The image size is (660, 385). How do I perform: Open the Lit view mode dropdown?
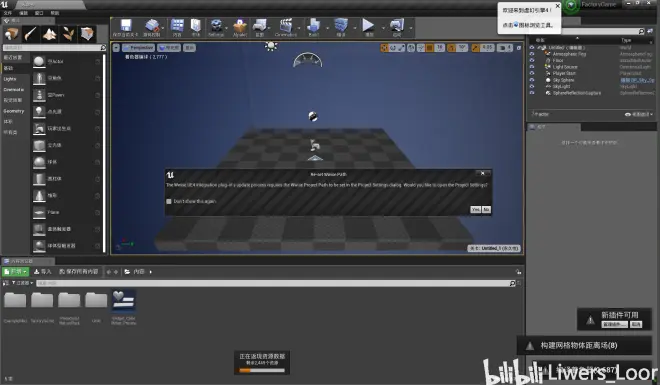[169, 48]
